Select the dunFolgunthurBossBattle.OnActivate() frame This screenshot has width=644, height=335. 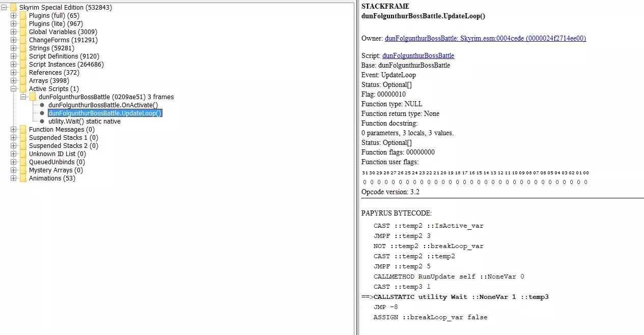[x=103, y=105]
